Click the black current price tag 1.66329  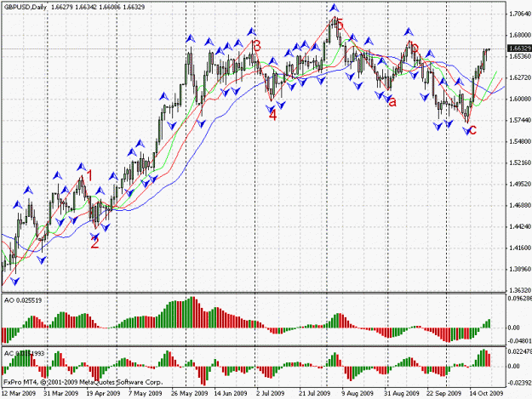coord(519,48)
